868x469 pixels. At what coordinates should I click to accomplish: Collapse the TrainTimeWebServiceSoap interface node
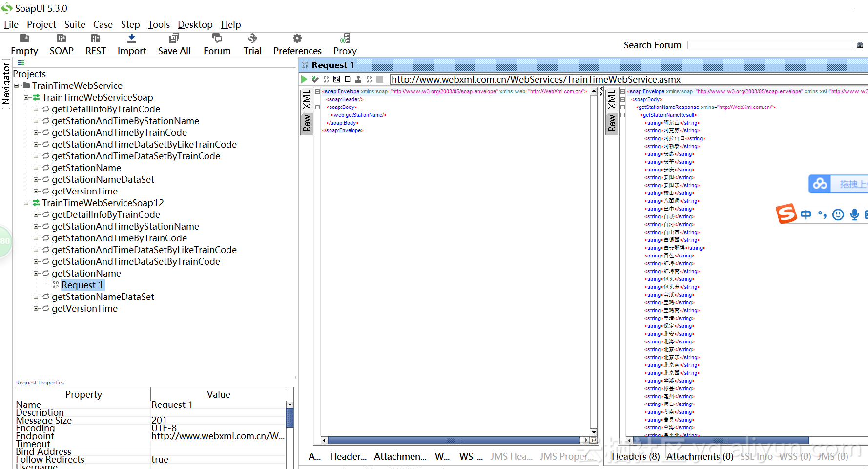click(x=26, y=97)
